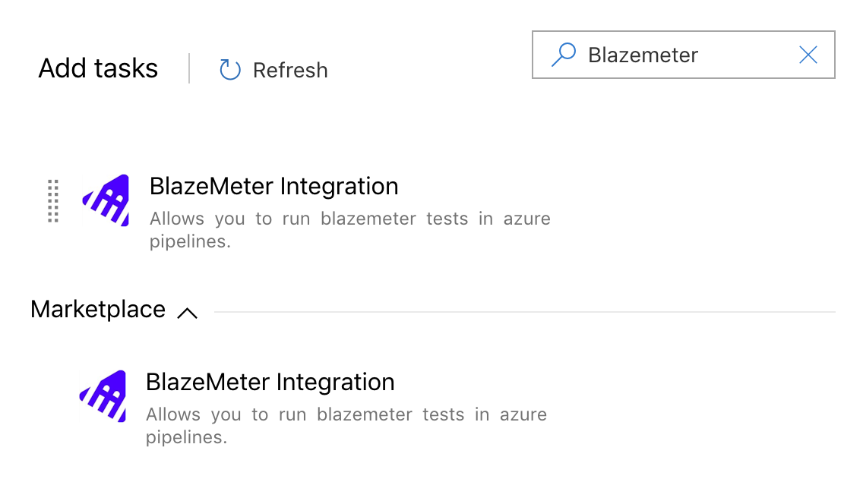This screenshot has height=504, width=863.
Task: Click the horizontal divider line next to Marketplace
Action: point(524,312)
